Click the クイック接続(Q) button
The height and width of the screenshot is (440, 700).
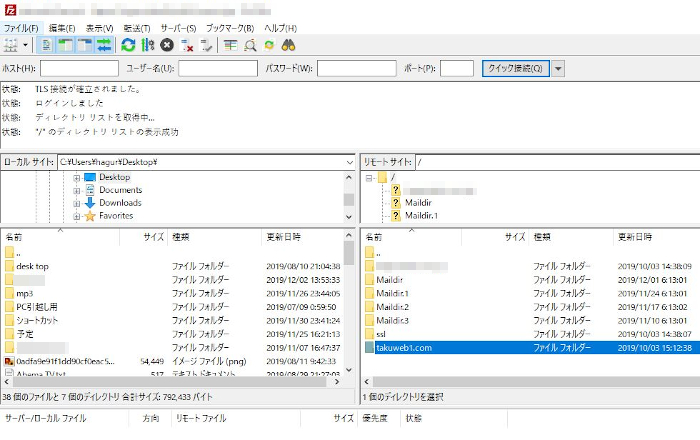[x=516, y=69]
